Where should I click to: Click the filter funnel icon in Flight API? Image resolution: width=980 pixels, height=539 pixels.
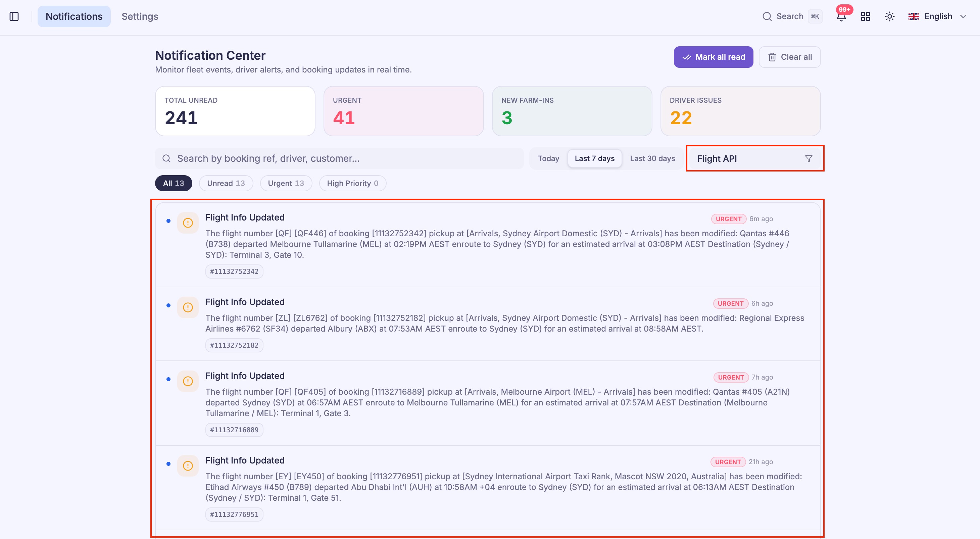click(809, 158)
